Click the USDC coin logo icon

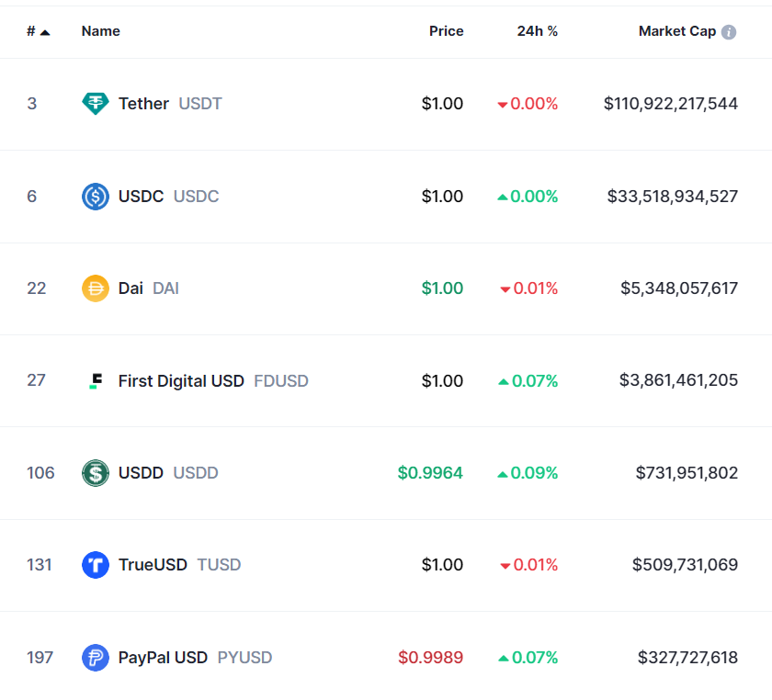tap(96, 197)
